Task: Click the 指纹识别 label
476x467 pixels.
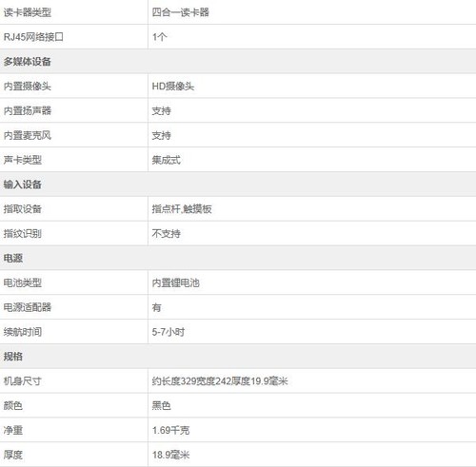Action: (23, 234)
